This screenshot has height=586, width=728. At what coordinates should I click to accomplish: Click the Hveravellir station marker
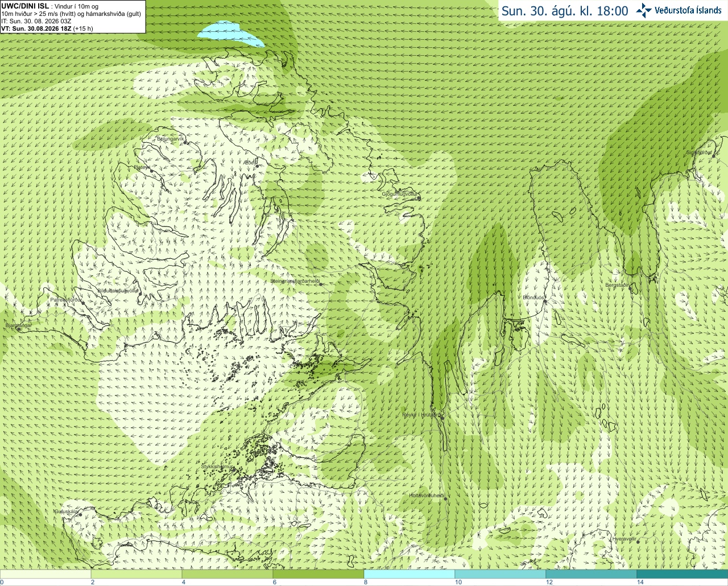tap(638, 543)
